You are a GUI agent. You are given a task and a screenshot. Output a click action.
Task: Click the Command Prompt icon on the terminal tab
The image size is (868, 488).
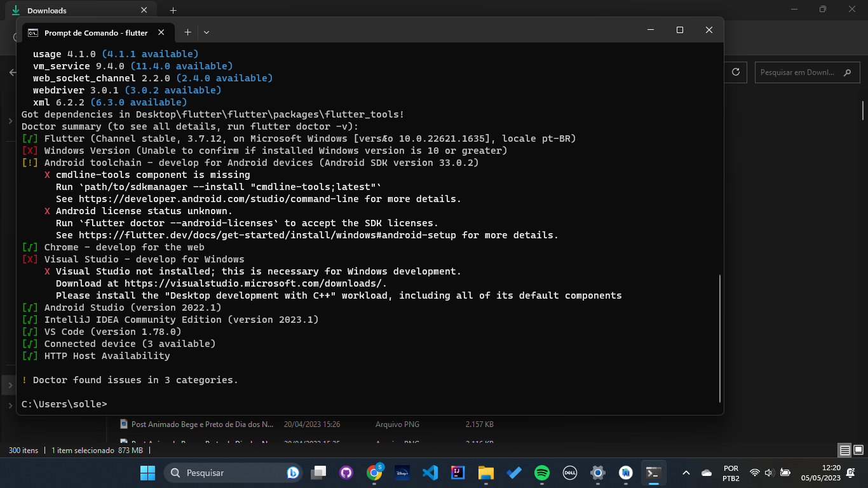tap(33, 32)
